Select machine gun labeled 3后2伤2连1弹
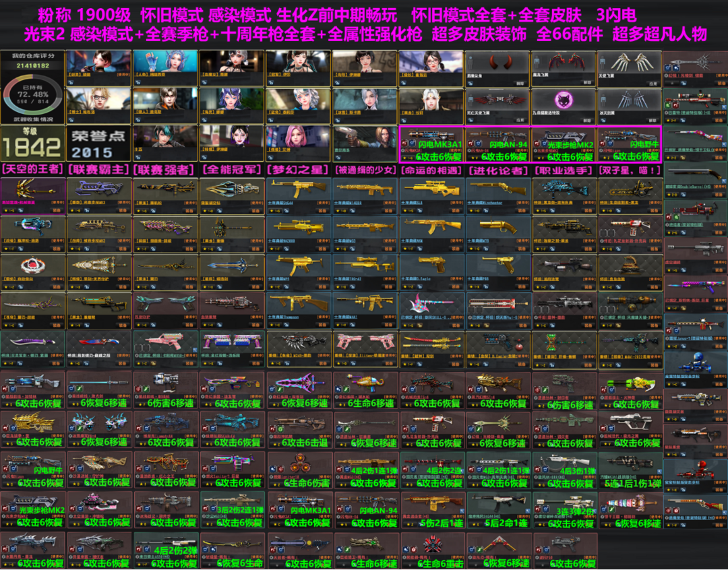Image resolution: width=728 pixels, height=570 pixels. [232, 510]
